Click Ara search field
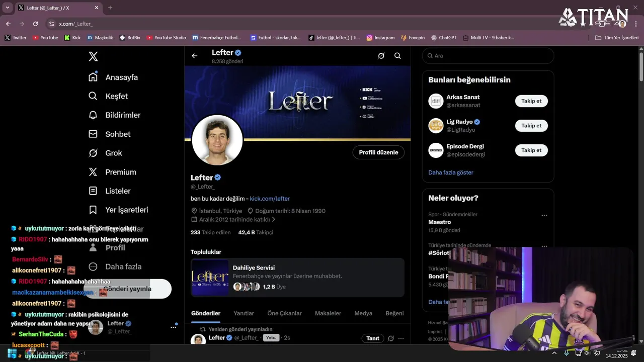This screenshot has width=644, height=362. click(488, 56)
